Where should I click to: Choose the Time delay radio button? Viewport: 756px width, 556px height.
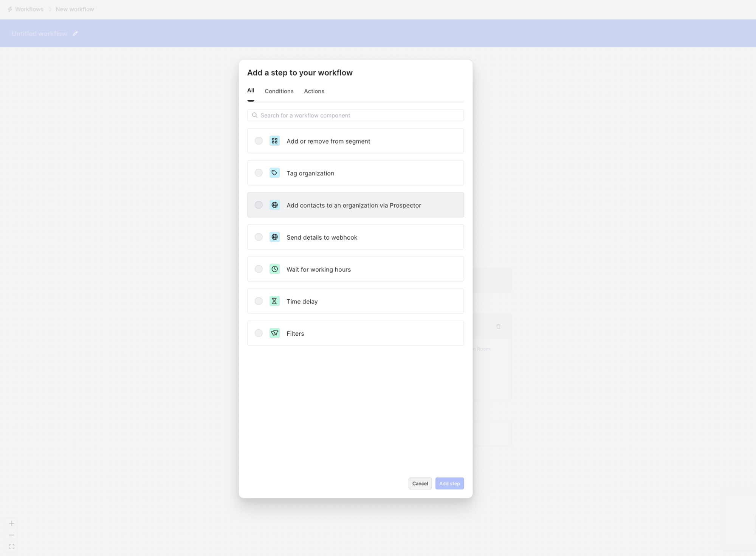tap(259, 301)
